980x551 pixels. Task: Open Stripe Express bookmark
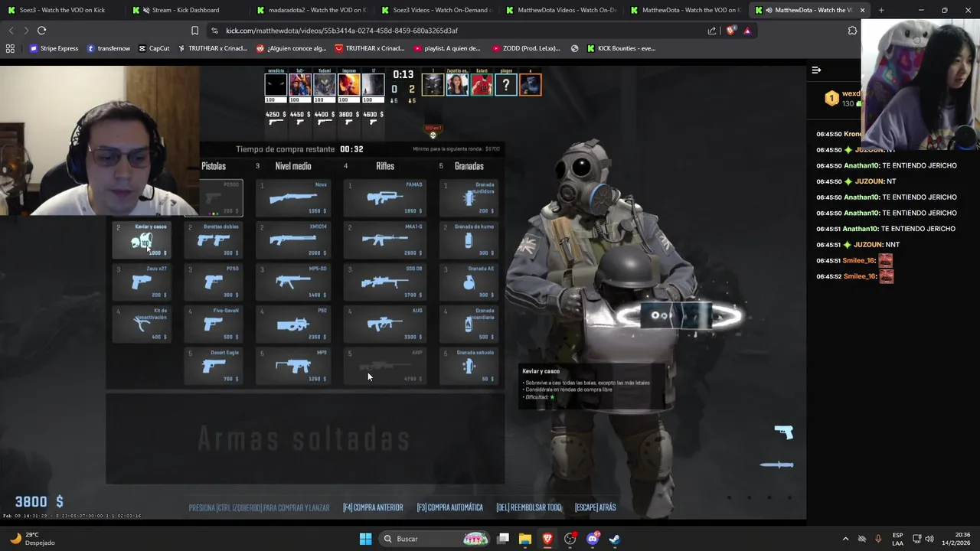pyautogui.click(x=54, y=48)
